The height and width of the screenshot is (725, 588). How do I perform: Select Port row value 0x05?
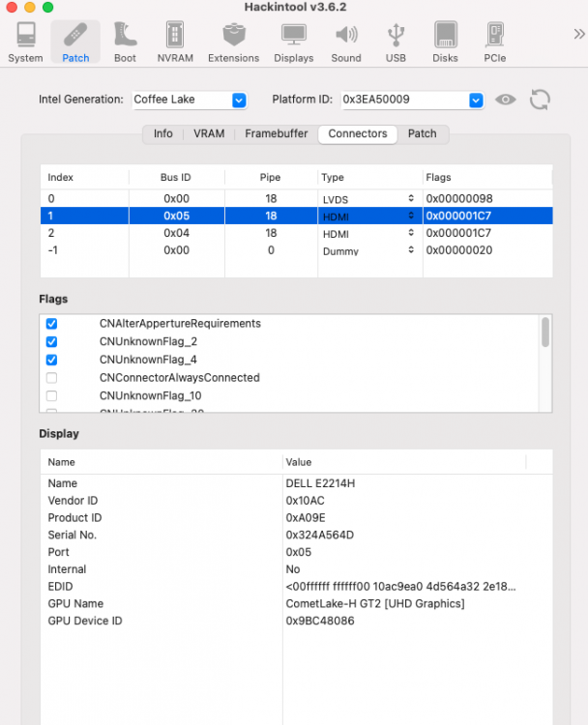coord(296,552)
